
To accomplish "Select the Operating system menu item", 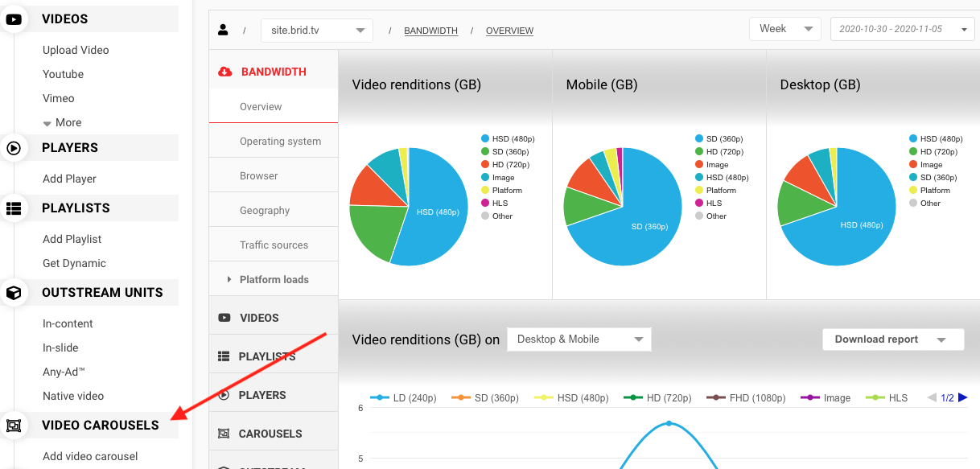I will click(280, 141).
